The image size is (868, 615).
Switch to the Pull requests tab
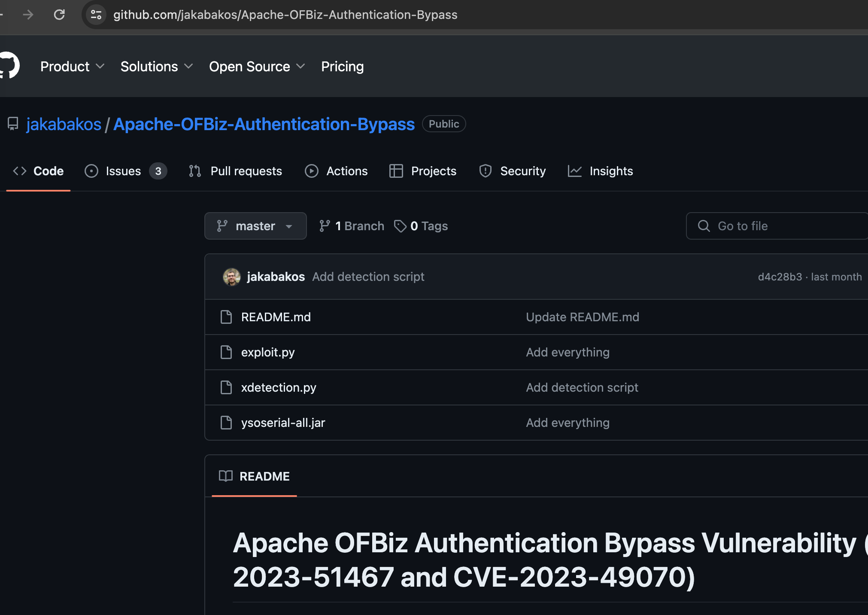(235, 171)
